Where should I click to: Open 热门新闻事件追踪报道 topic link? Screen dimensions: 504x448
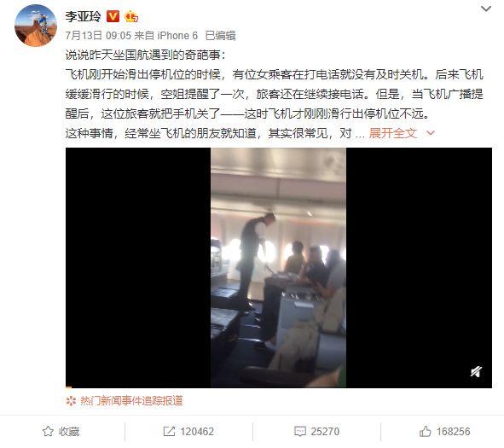131,401
